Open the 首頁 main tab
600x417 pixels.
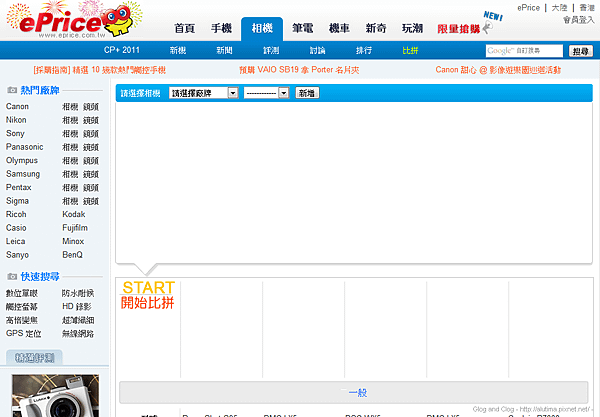point(185,28)
